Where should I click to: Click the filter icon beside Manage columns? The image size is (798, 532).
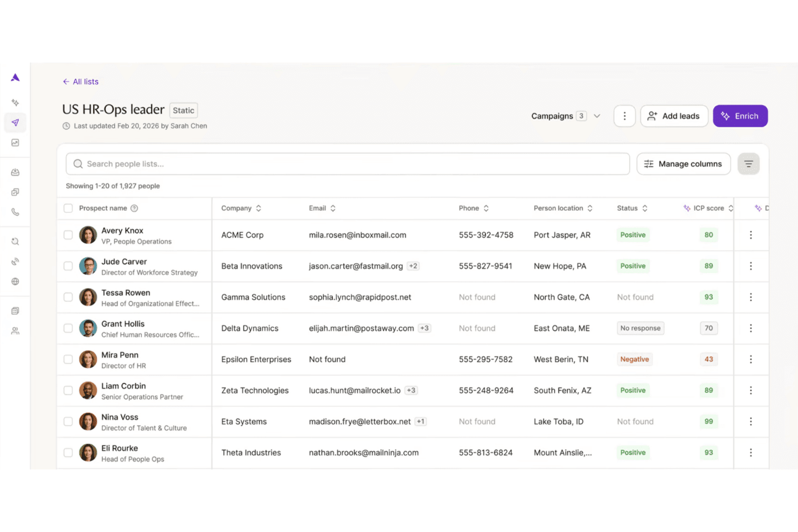pos(748,164)
